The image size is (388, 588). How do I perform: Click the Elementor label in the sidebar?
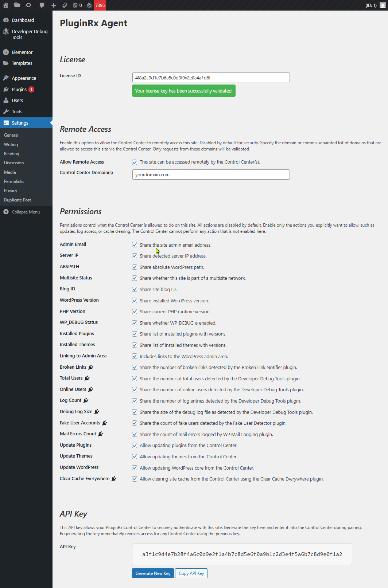click(22, 52)
